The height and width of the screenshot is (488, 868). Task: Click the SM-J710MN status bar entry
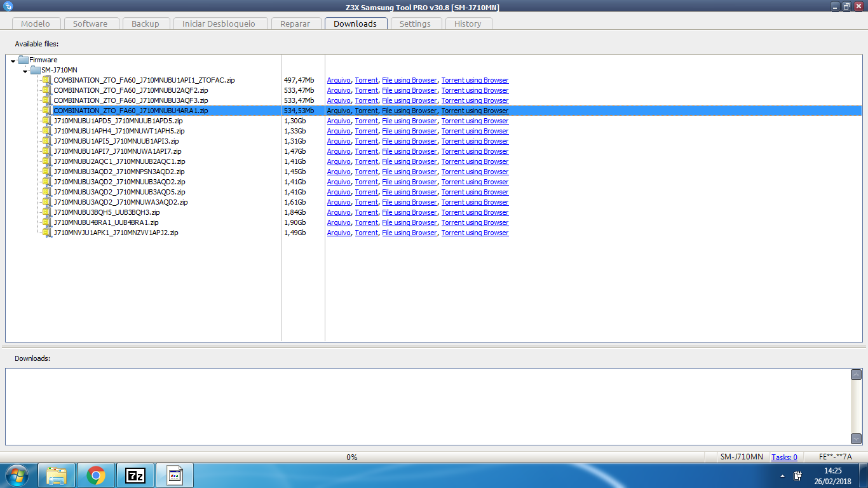tap(742, 457)
